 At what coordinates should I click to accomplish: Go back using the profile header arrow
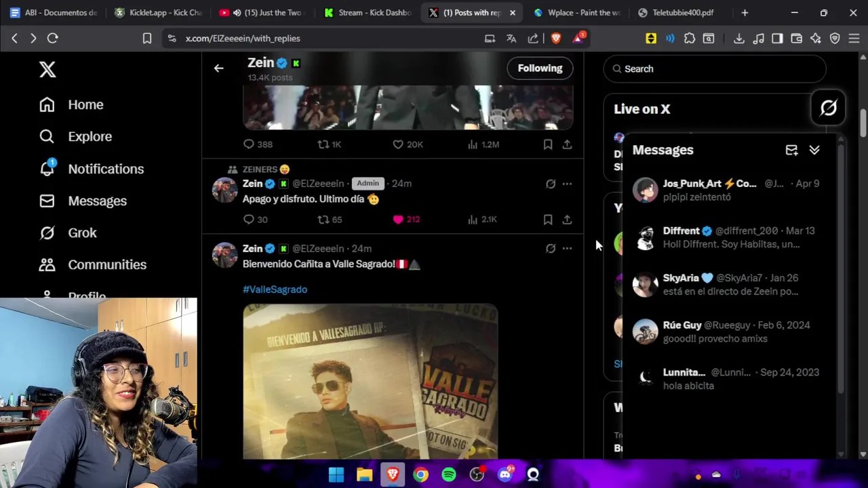(218, 68)
